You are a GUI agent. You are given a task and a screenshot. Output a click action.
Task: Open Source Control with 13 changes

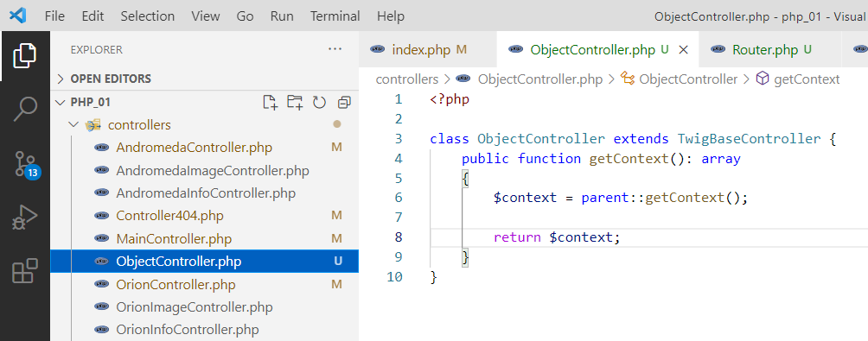[x=25, y=163]
